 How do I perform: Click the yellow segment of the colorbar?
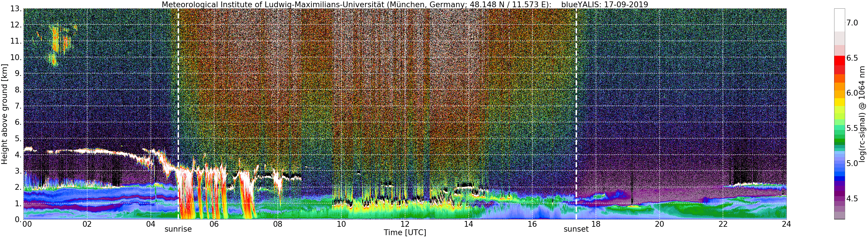tap(839, 102)
